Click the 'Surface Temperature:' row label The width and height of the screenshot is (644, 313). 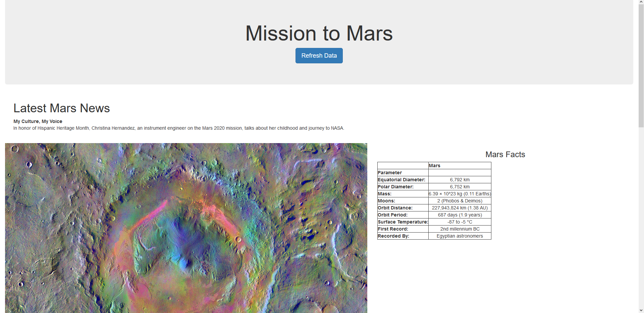[403, 222]
